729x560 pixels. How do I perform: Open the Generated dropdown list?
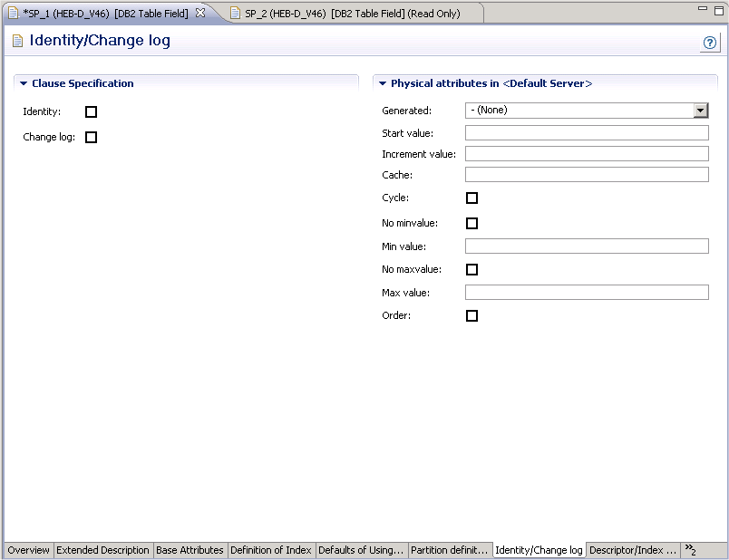click(700, 111)
